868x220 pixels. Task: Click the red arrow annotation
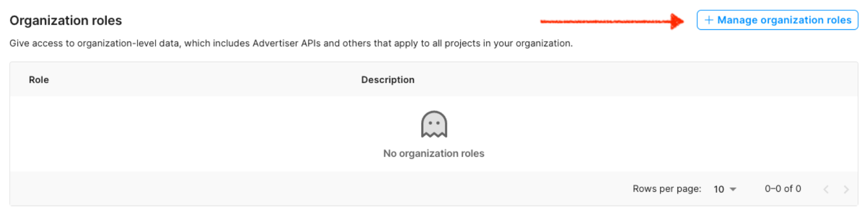click(612, 21)
